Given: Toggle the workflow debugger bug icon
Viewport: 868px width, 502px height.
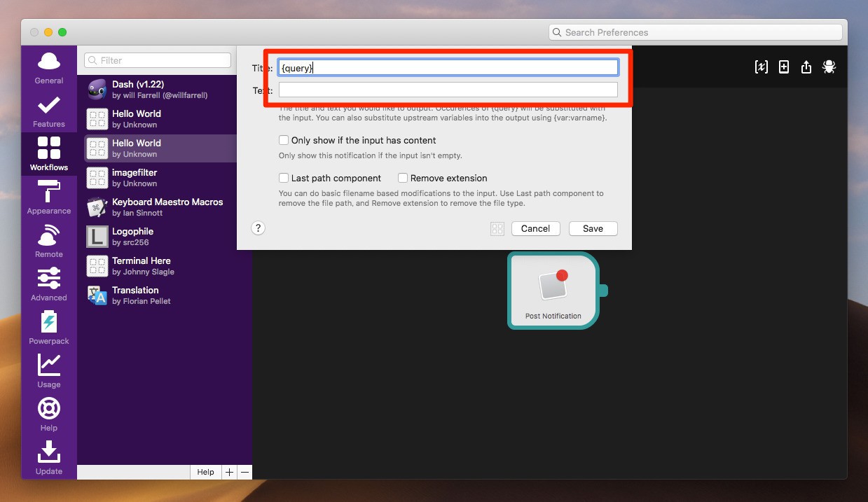Looking at the screenshot, I should point(829,67).
